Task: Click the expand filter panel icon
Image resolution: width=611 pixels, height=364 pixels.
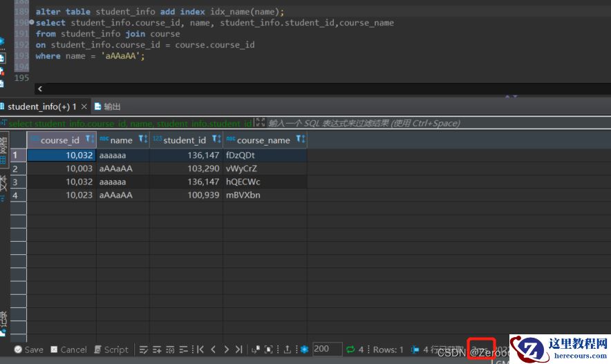Action: (x=260, y=123)
